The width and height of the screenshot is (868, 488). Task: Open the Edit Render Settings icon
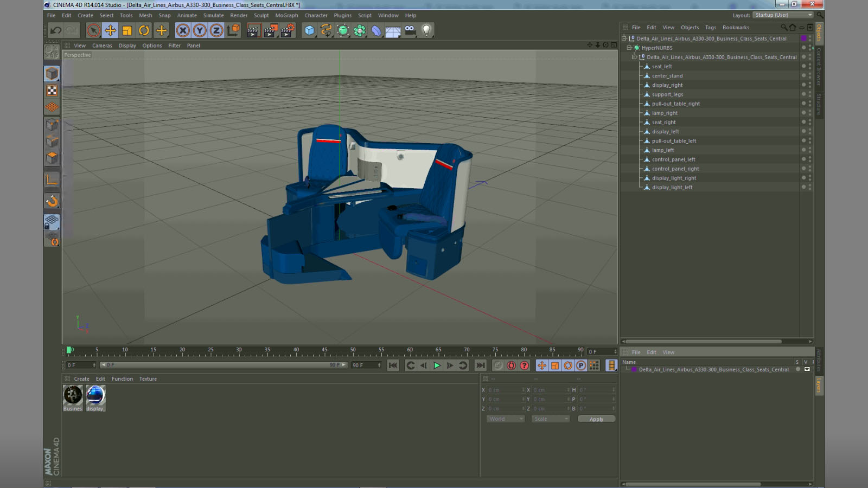coord(287,30)
